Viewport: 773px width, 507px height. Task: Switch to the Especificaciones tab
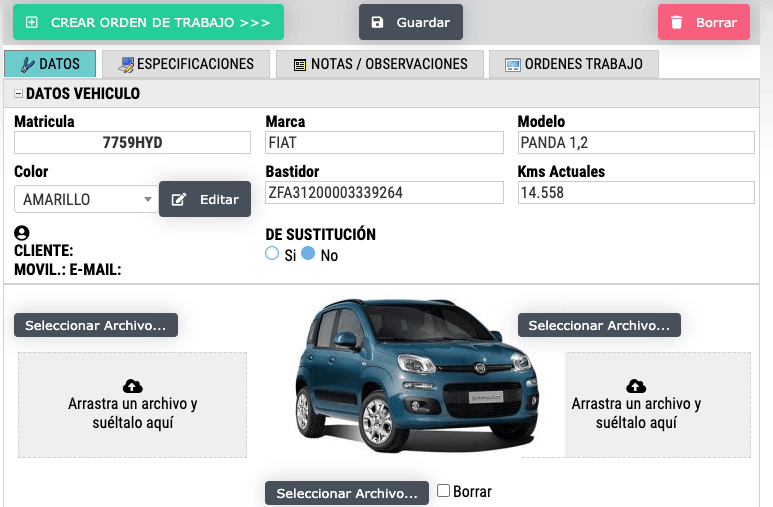185,64
